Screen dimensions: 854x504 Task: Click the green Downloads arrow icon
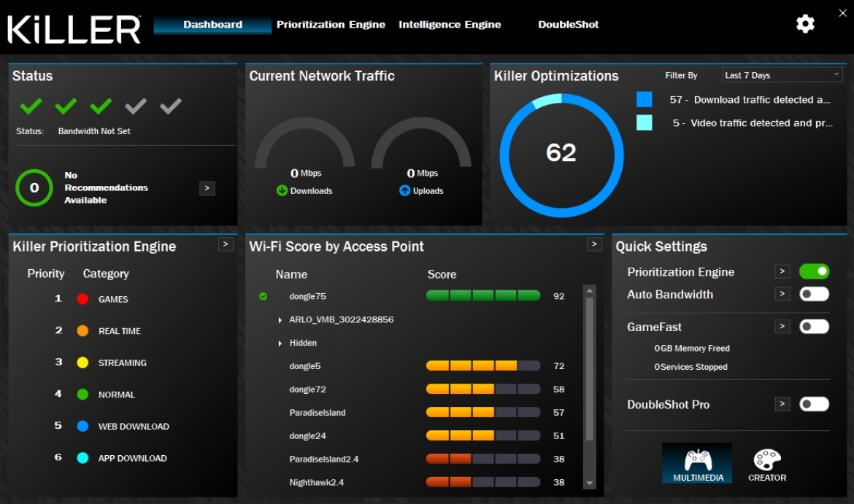(x=282, y=190)
